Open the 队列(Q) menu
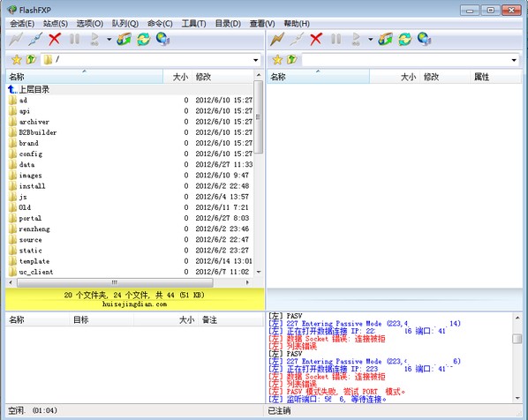This screenshot has width=528, height=420. [124, 24]
